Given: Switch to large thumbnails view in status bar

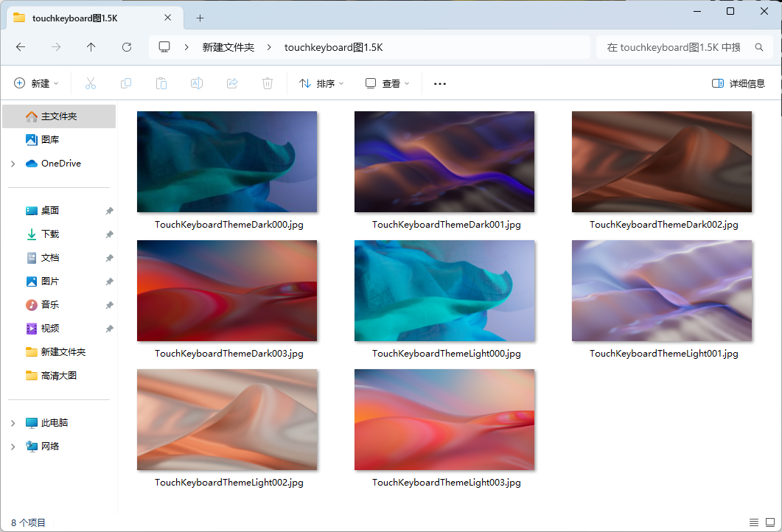Looking at the screenshot, I should click(769, 522).
